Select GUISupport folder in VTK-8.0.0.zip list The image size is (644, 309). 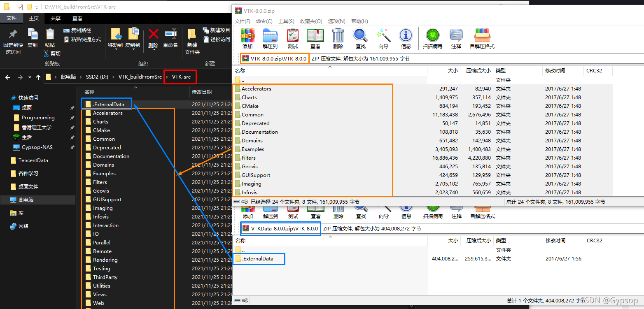256,175
